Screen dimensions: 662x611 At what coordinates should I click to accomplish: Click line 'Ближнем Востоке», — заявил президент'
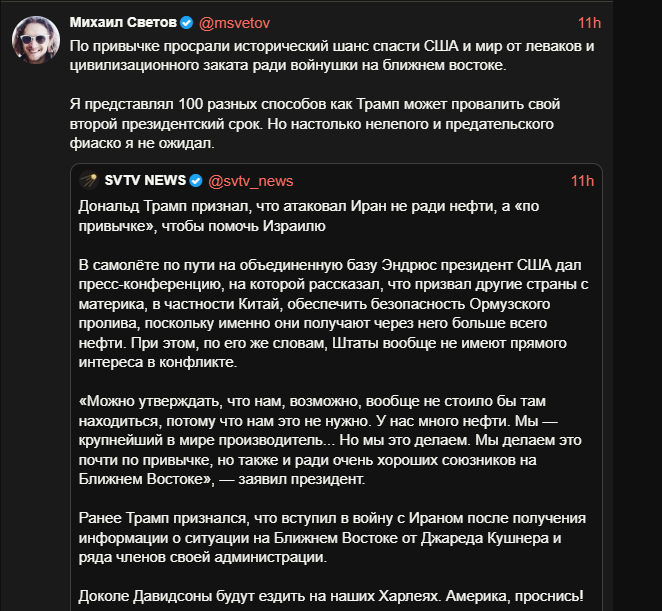[222, 479]
